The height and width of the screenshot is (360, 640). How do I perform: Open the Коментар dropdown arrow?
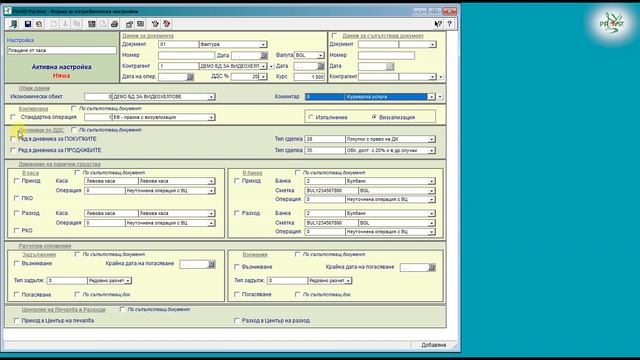pos(431,97)
